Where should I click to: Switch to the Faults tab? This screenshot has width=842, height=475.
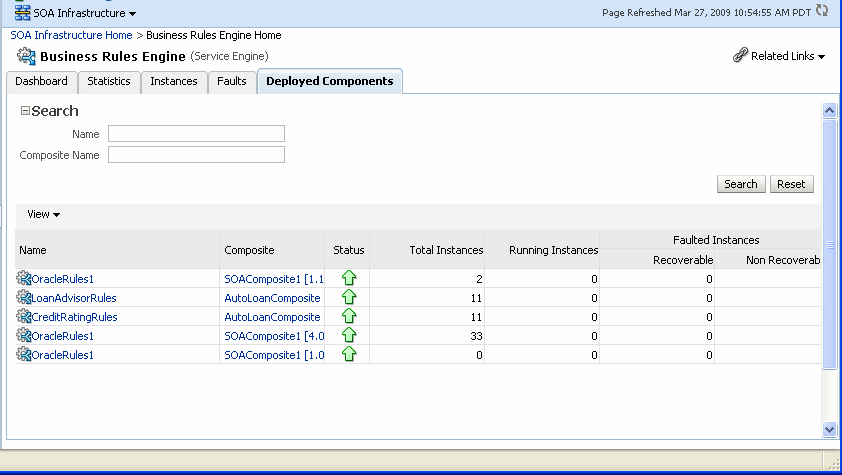click(x=231, y=81)
